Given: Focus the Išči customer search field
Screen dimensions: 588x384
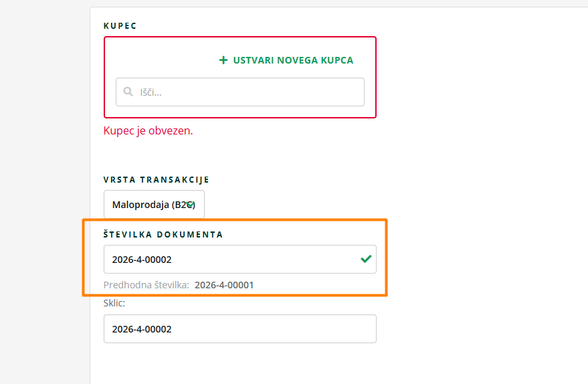Looking at the screenshot, I should click(248, 92).
